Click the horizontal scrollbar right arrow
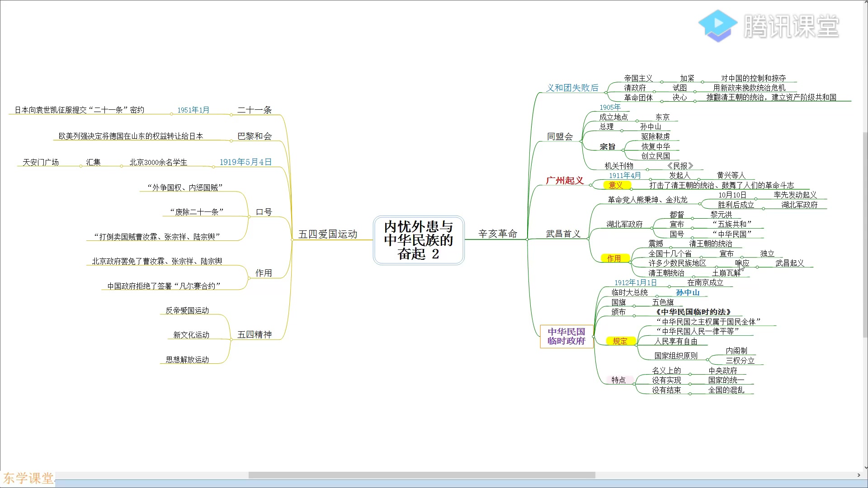 pos(859,475)
